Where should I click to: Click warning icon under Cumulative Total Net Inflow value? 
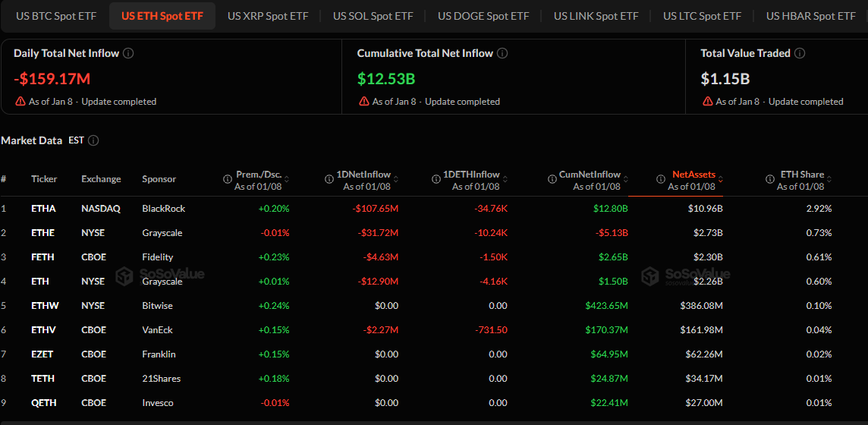tap(364, 102)
